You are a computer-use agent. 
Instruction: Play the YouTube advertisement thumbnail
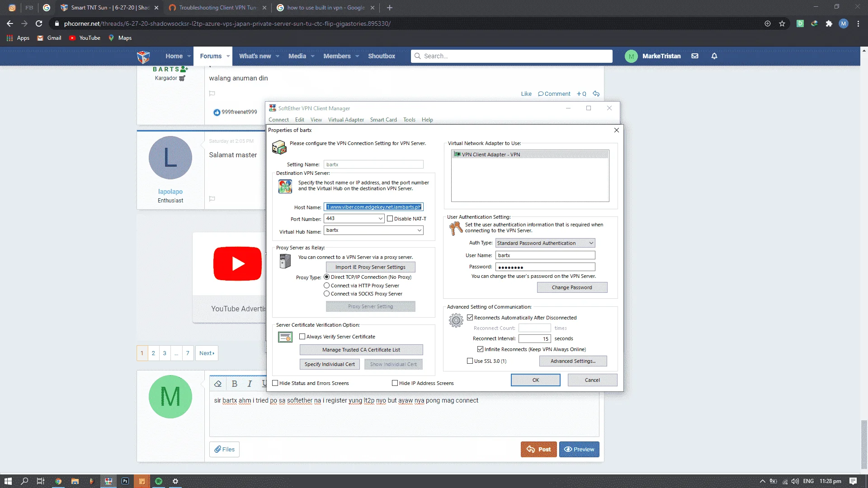click(x=237, y=263)
